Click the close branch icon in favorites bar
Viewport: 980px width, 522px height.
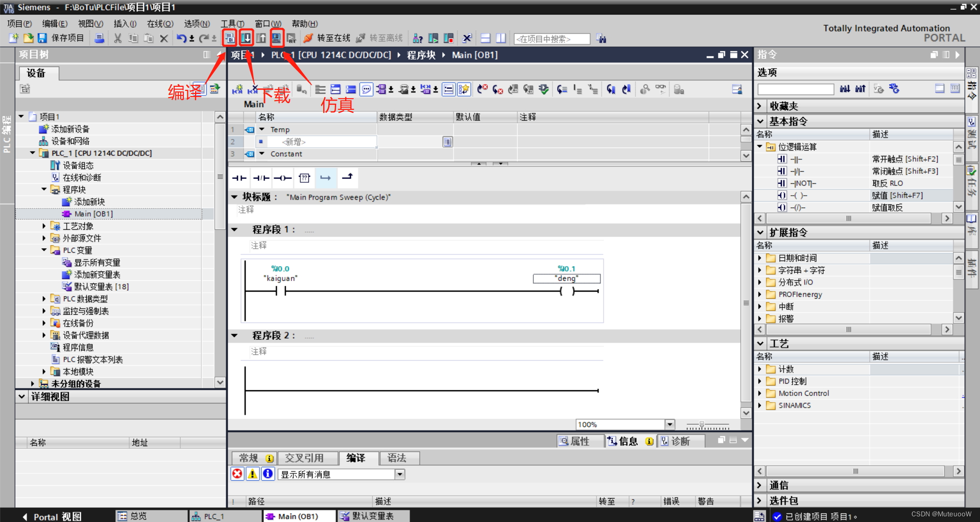[x=347, y=177]
